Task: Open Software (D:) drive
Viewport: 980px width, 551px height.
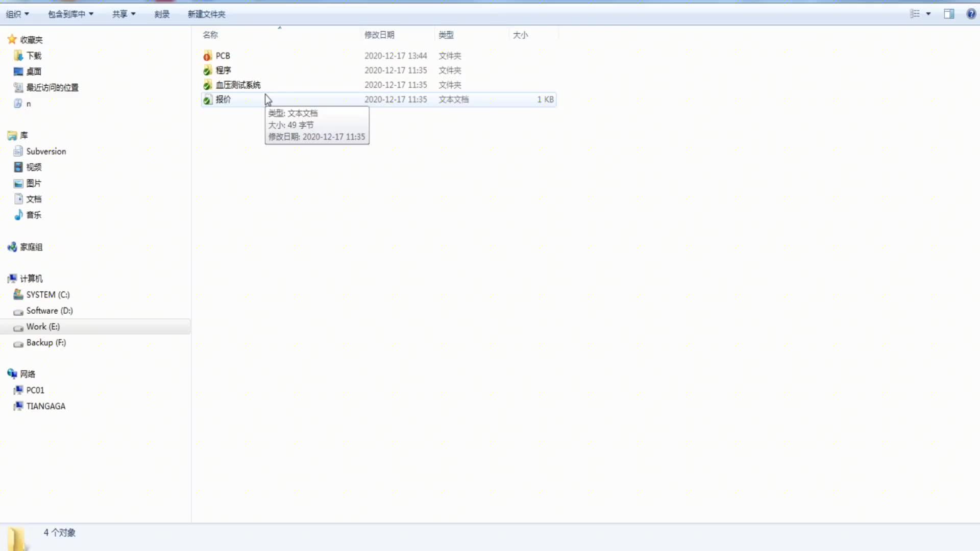Action: [x=50, y=311]
